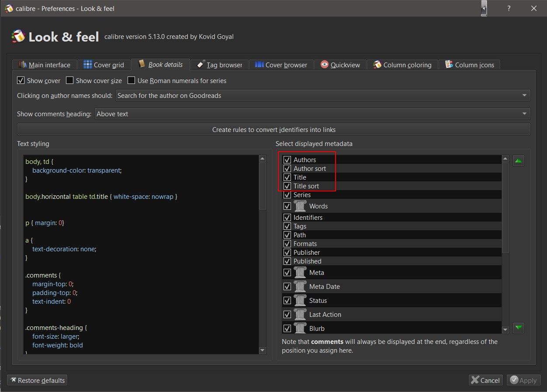
Task: Disable the Show cover checkbox
Action: (x=21, y=80)
